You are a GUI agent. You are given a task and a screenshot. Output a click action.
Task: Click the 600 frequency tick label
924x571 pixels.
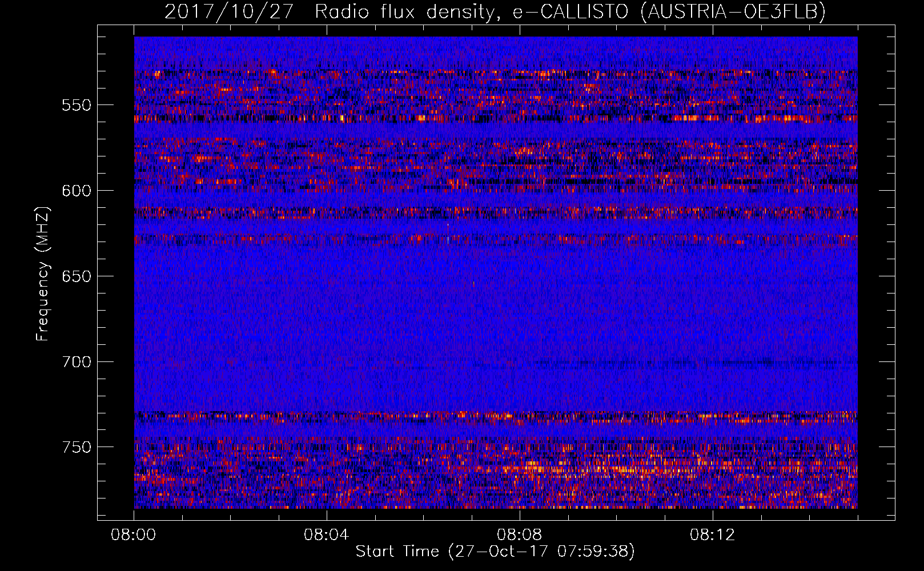tap(77, 191)
